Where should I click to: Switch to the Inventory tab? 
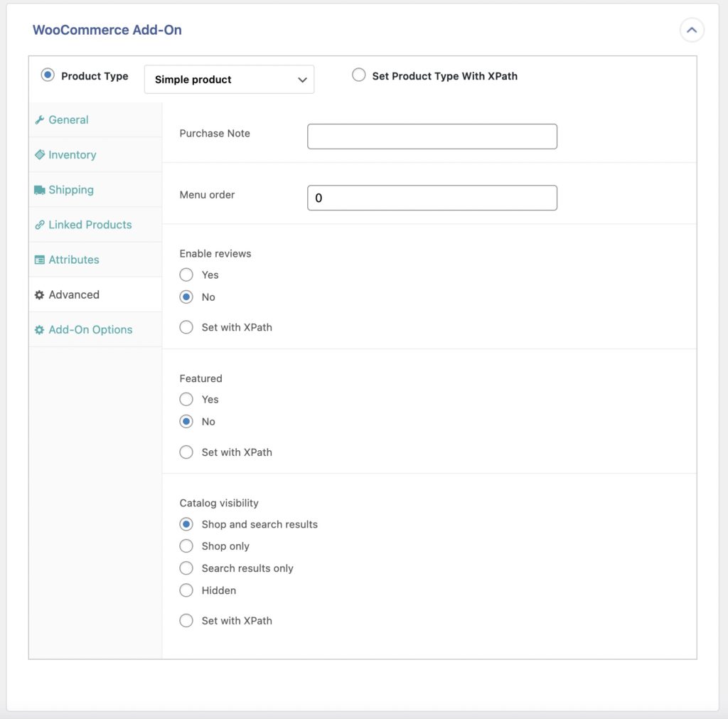[71, 154]
